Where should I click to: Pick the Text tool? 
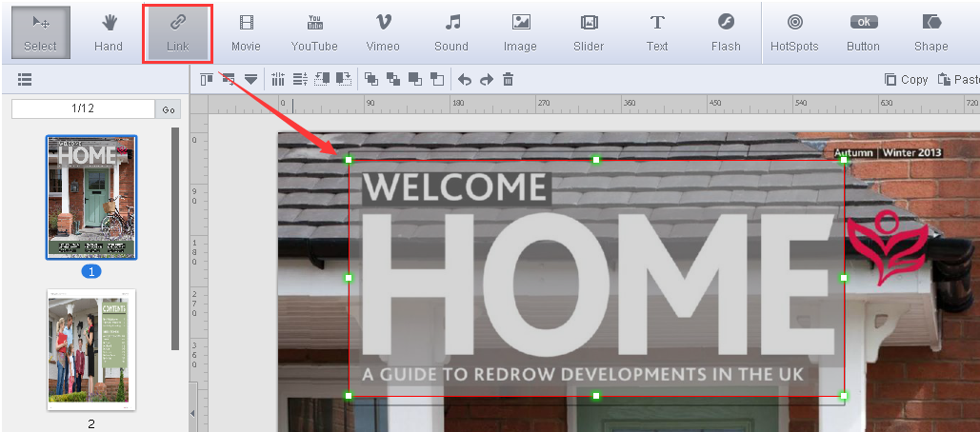point(657,32)
